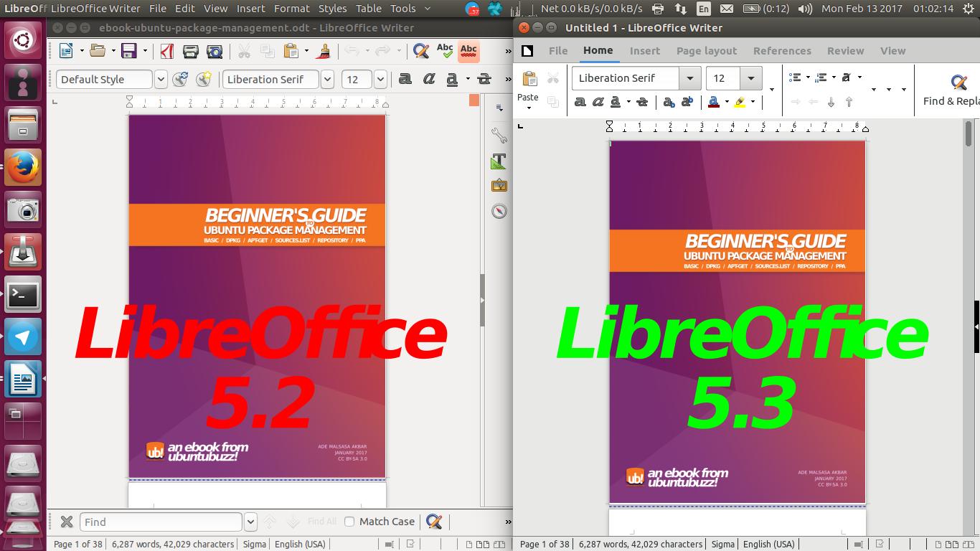Click Update Style icon in left Writer
This screenshot has height=551, width=980.
180,79
